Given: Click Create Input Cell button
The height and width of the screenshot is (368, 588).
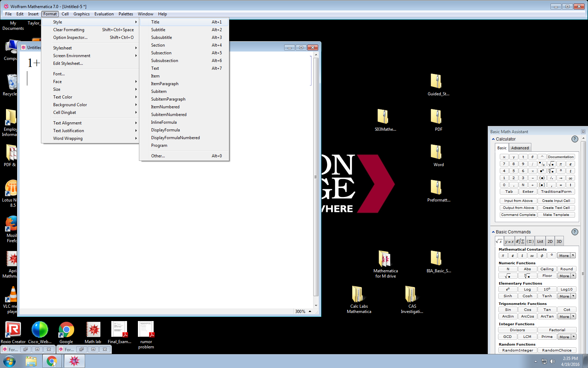Looking at the screenshot, I should (556, 201).
